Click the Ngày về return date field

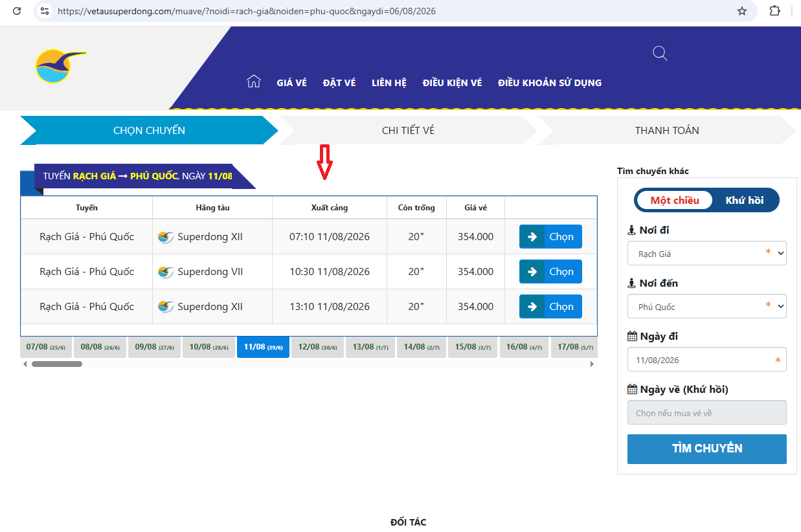706,413
